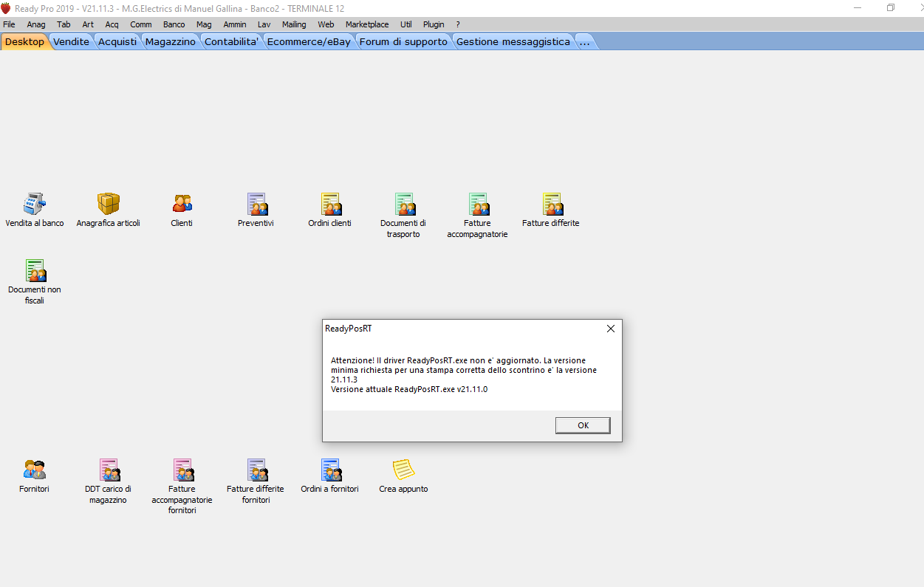The image size is (924, 587).
Task: Restore down the Ready Pro window
Action: point(891,7)
